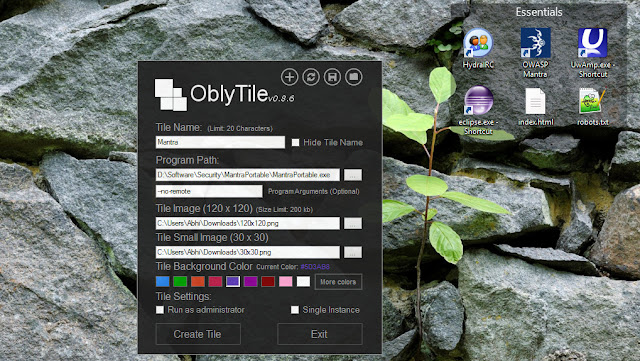Click the 'Program Arguments (Optional)' label

point(313,192)
